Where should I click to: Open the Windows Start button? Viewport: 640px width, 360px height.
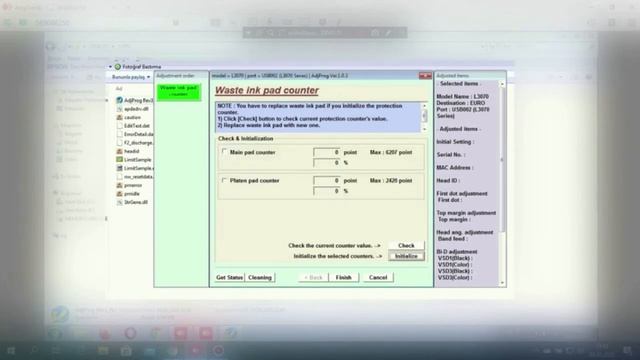[x=11, y=350]
